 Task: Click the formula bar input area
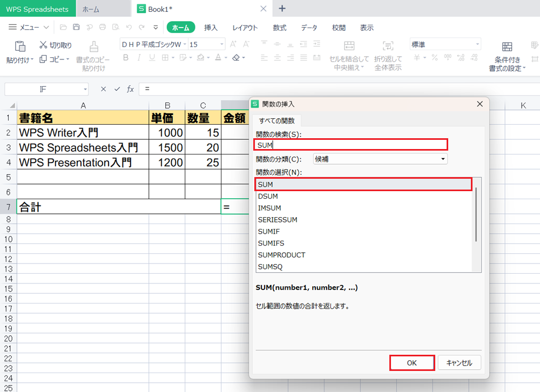click(339, 89)
